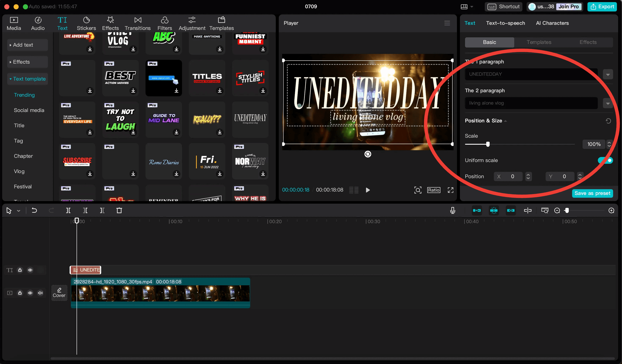Toggle the linkage icon in timeline toolbar
Screen dimensions: 622x364
coord(510,210)
